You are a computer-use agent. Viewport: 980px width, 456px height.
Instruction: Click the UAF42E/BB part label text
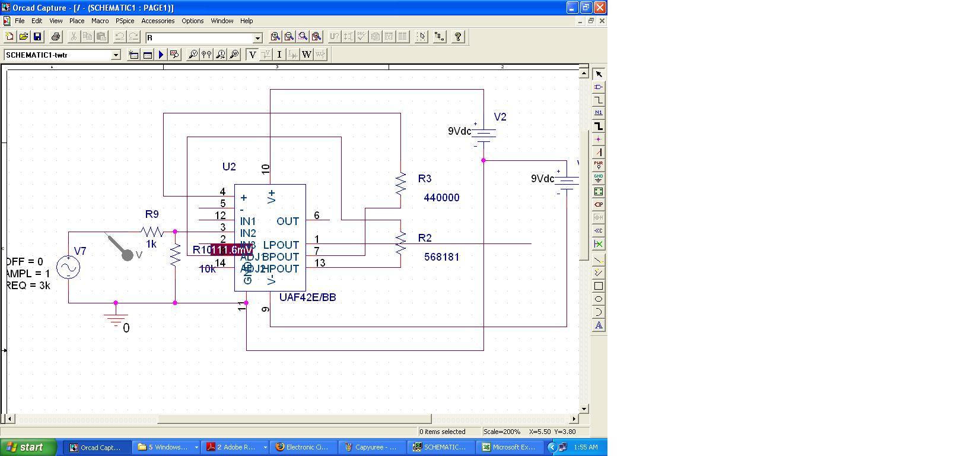(308, 297)
